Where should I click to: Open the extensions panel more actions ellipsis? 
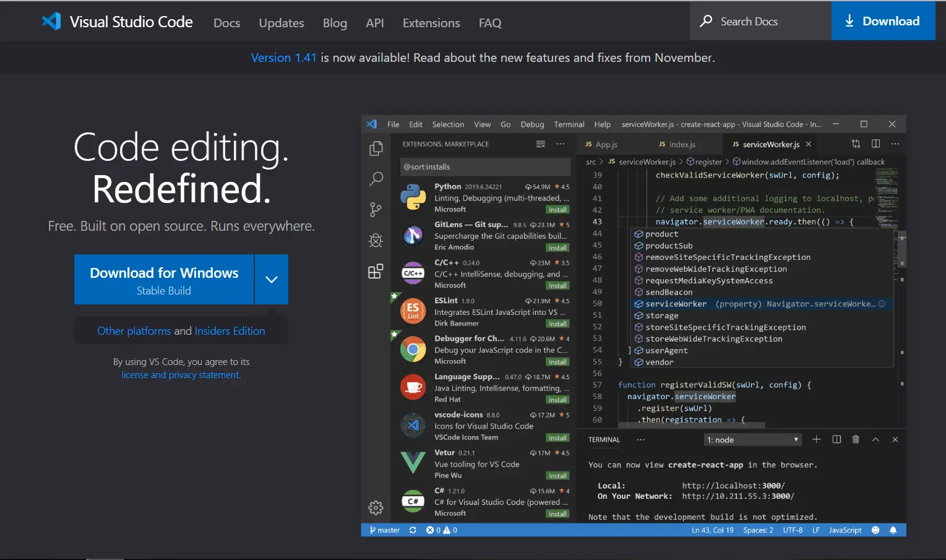560,144
